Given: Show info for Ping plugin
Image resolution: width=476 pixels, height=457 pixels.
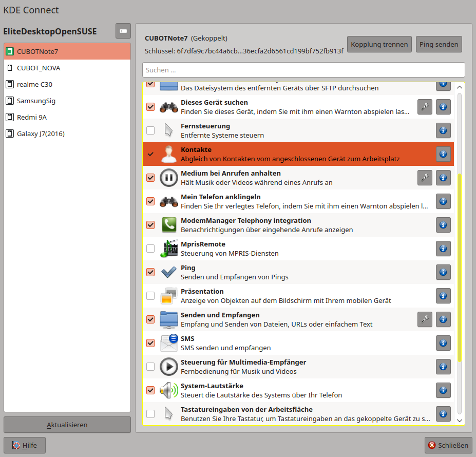Looking at the screenshot, I should coord(443,272).
